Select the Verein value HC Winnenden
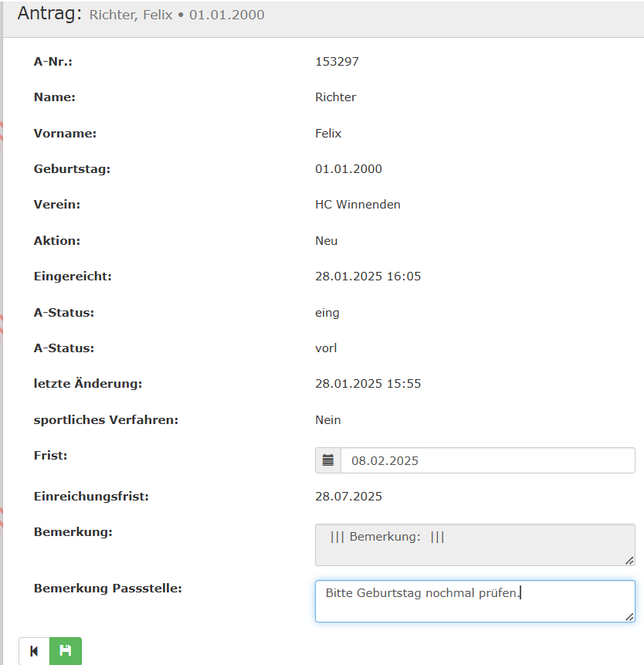This screenshot has height=665, width=644. (358, 205)
